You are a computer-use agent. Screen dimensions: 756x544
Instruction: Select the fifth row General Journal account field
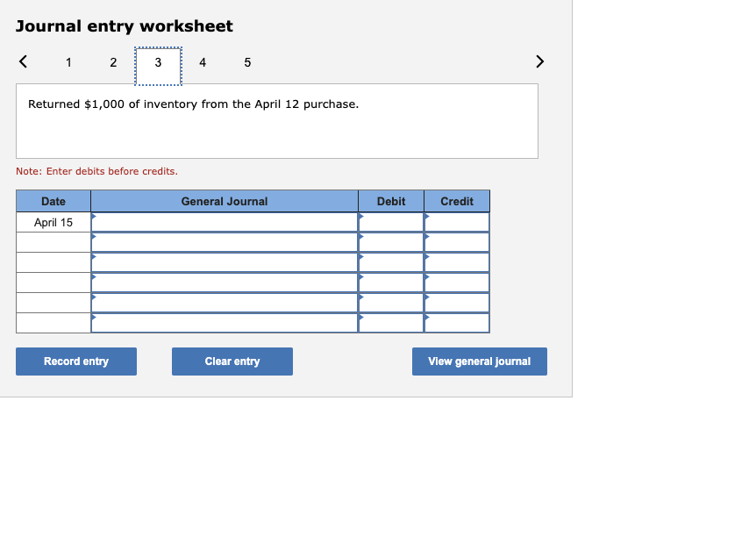tap(225, 304)
